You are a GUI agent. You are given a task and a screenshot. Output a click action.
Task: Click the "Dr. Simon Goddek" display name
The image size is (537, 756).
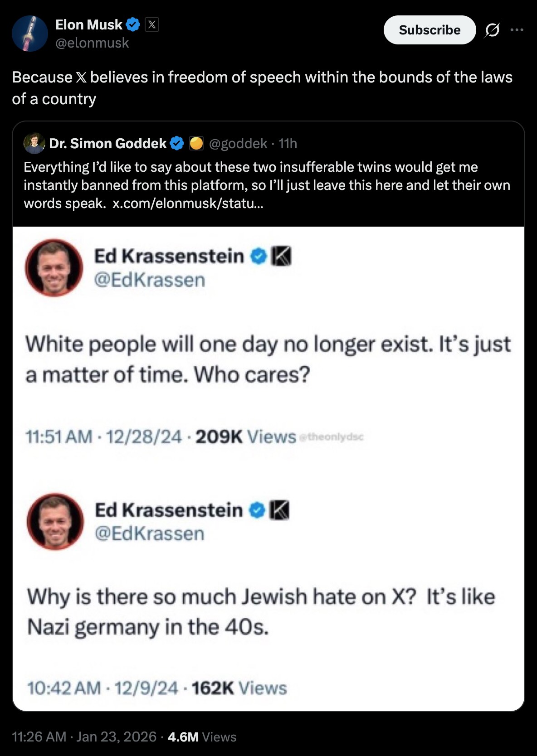pyautogui.click(x=108, y=144)
